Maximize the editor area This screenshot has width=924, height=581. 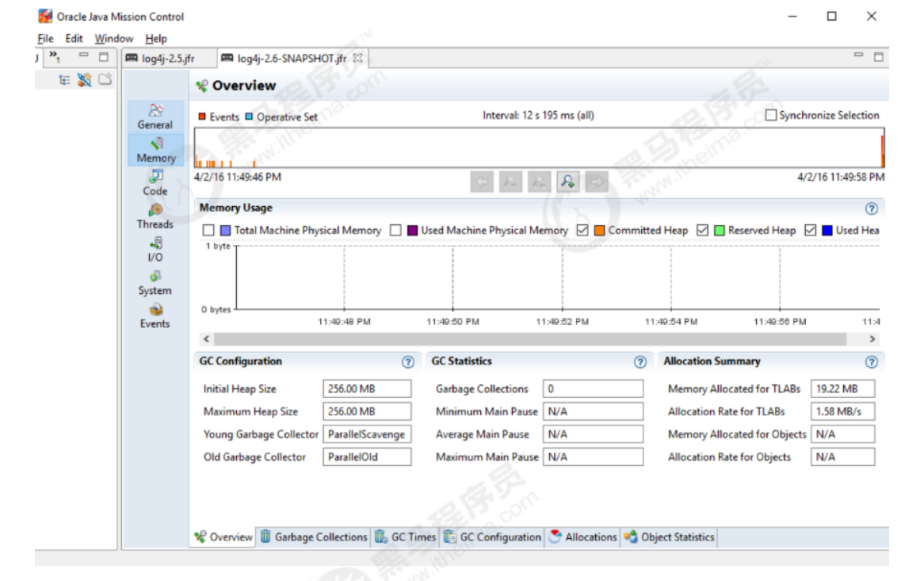tap(879, 57)
